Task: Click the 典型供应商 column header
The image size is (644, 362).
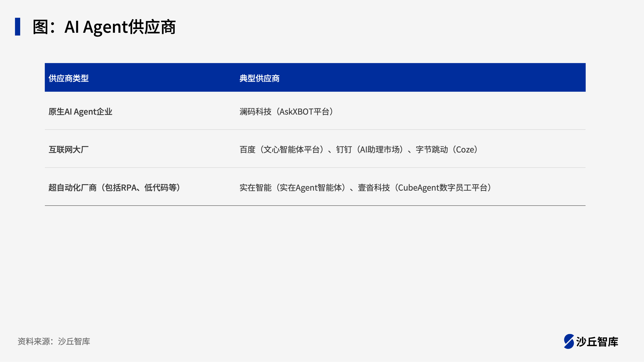Action: (x=259, y=78)
